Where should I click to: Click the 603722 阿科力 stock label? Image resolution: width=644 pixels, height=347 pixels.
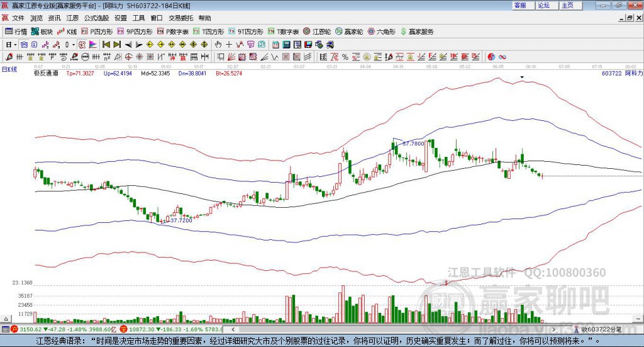[x=622, y=73]
